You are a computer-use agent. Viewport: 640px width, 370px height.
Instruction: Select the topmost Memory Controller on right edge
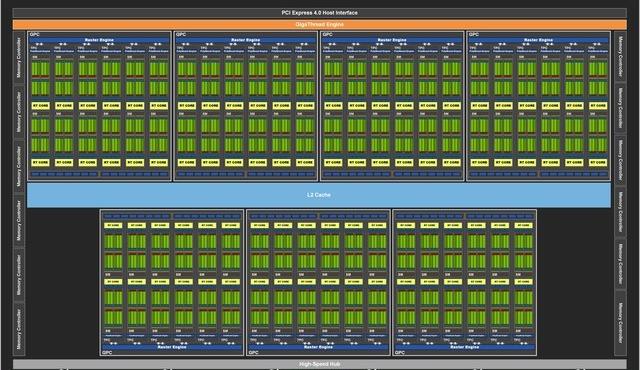coord(620,56)
